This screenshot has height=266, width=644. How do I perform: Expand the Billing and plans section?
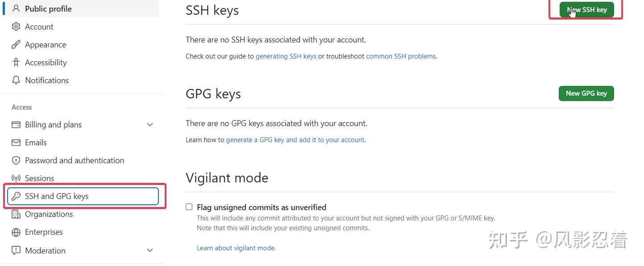(x=150, y=124)
